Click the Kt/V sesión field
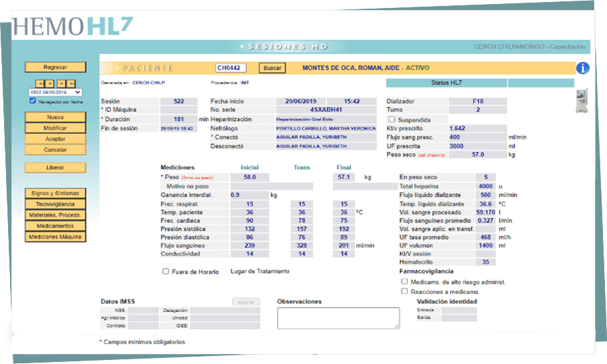The image size is (607, 364). [485, 254]
